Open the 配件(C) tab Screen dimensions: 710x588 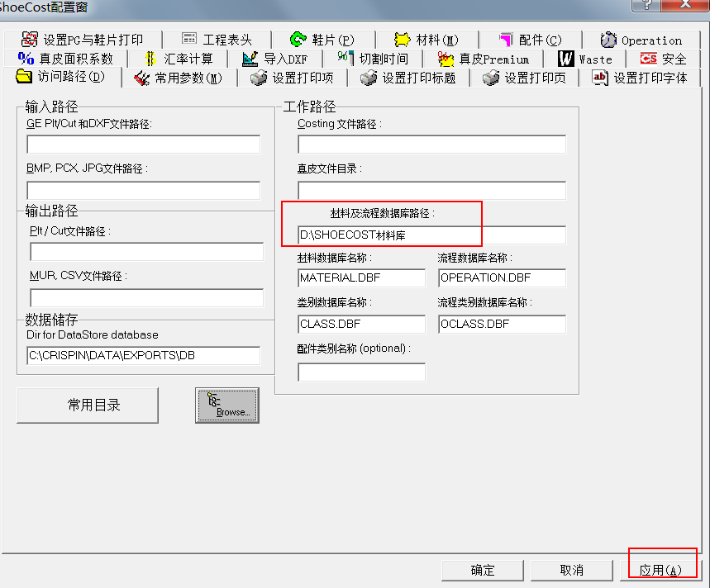(531, 40)
